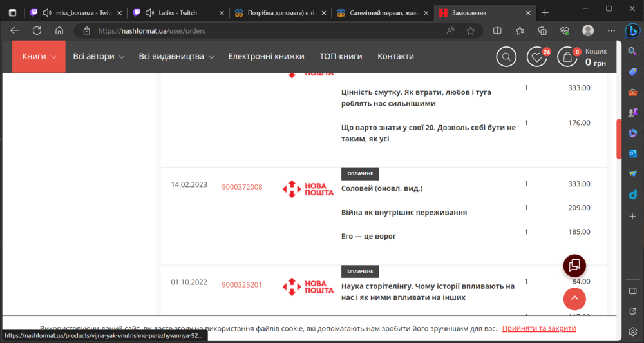Open ТОП-книги menu item
This screenshot has height=343, width=644.
(x=341, y=56)
